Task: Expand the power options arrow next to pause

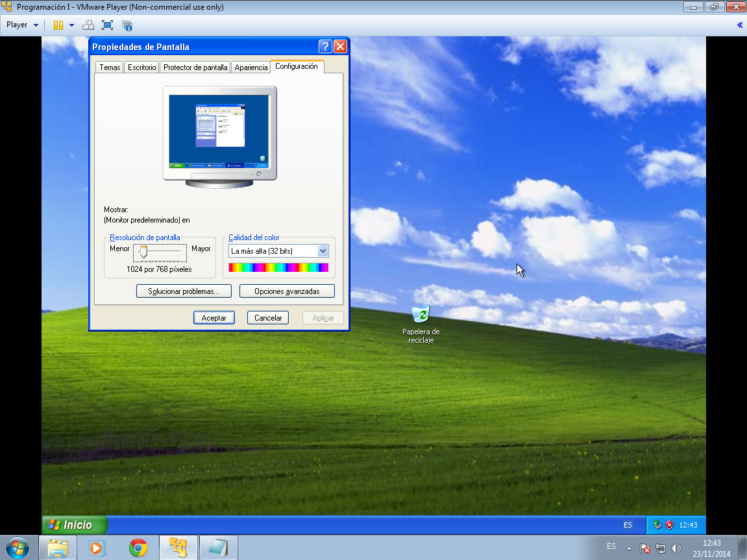Action: coord(71,25)
